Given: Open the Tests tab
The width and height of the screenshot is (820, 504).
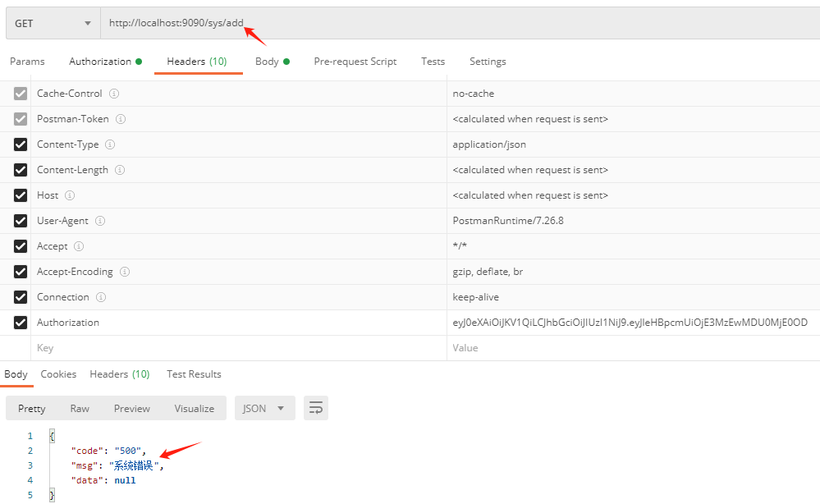Looking at the screenshot, I should coord(433,62).
